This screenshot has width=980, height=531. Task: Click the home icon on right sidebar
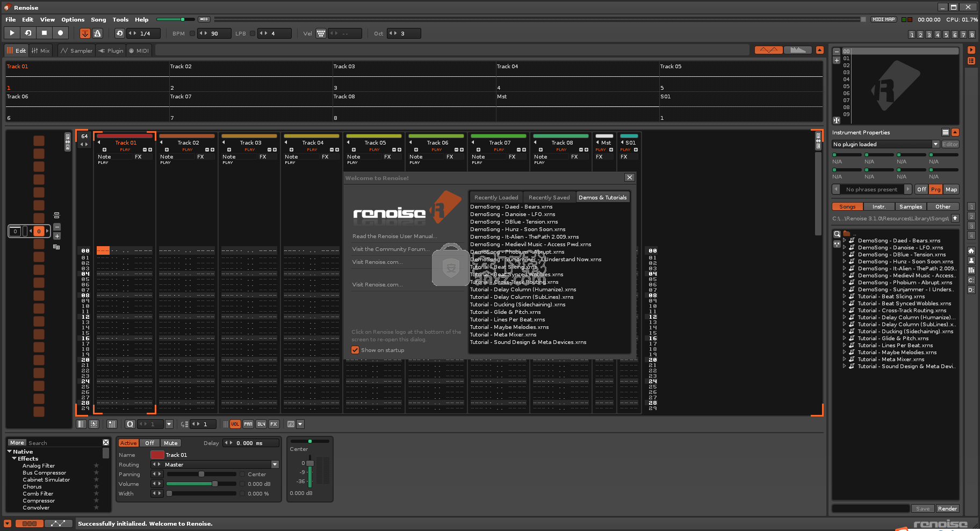[x=971, y=251]
